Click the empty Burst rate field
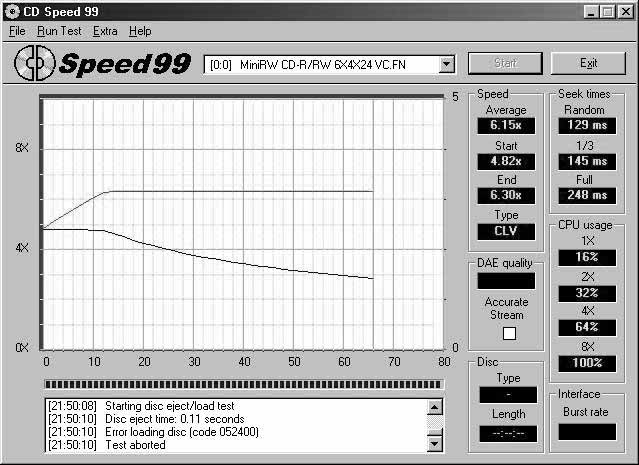 [x=587, y=432]
